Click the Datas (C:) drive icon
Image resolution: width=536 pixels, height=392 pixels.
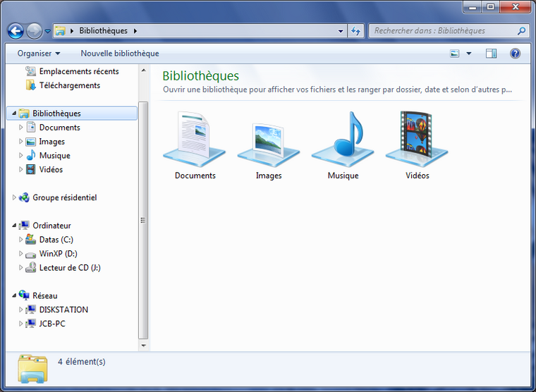[31, 239]
